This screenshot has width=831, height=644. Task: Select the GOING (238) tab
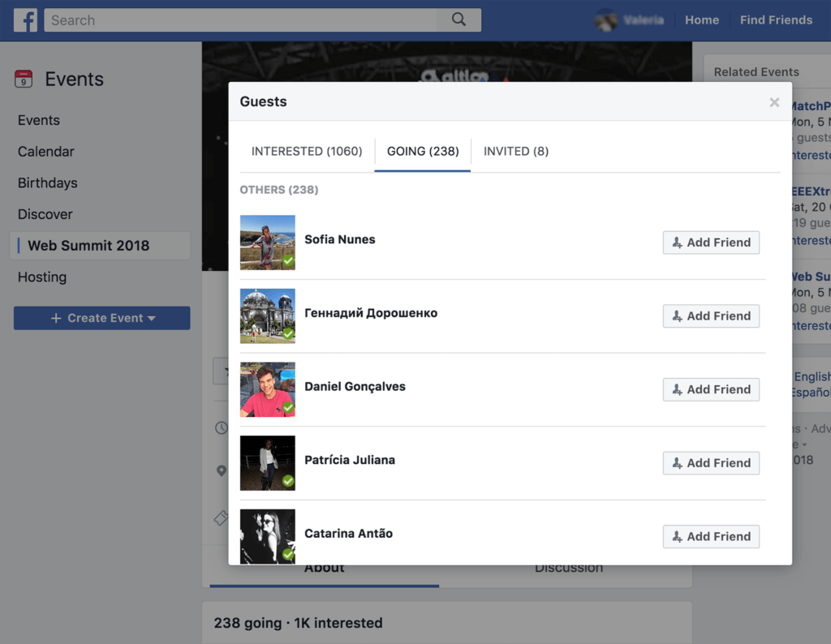[x=422, y=152]
